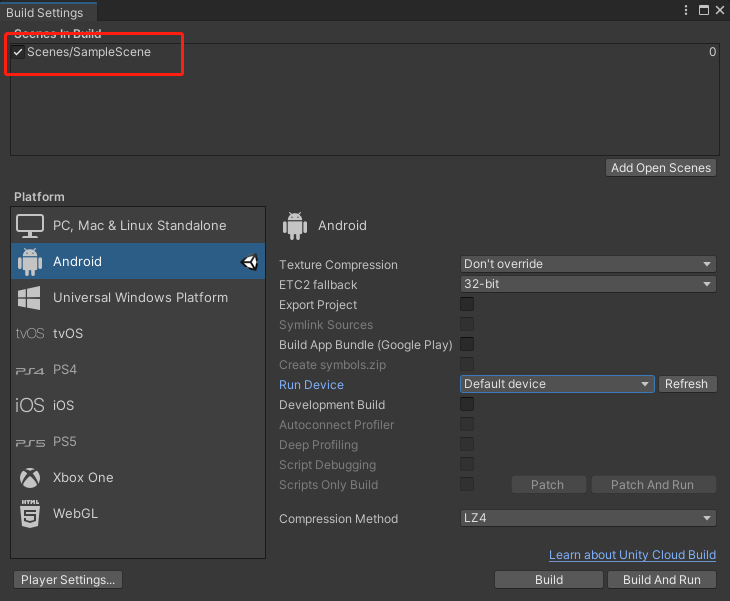Click the WebGL HTML5 icon
Viewport: 730px width, 601px height.
[30, 513]
